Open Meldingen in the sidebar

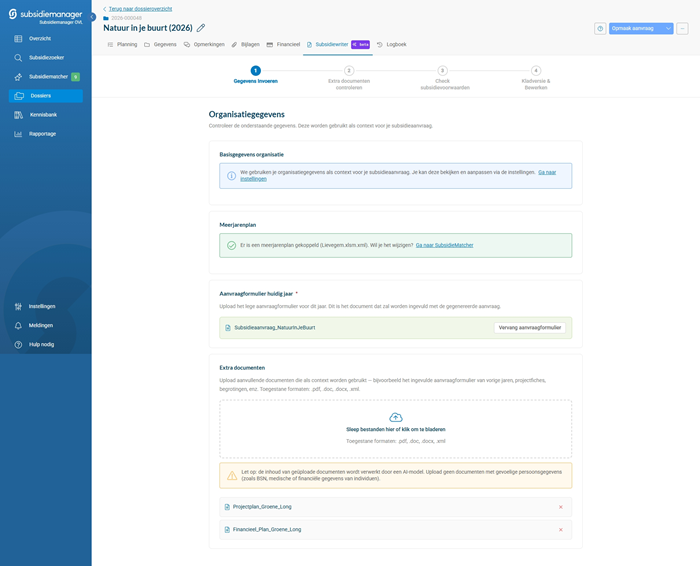pyautogui.click(x=46, y=325)
